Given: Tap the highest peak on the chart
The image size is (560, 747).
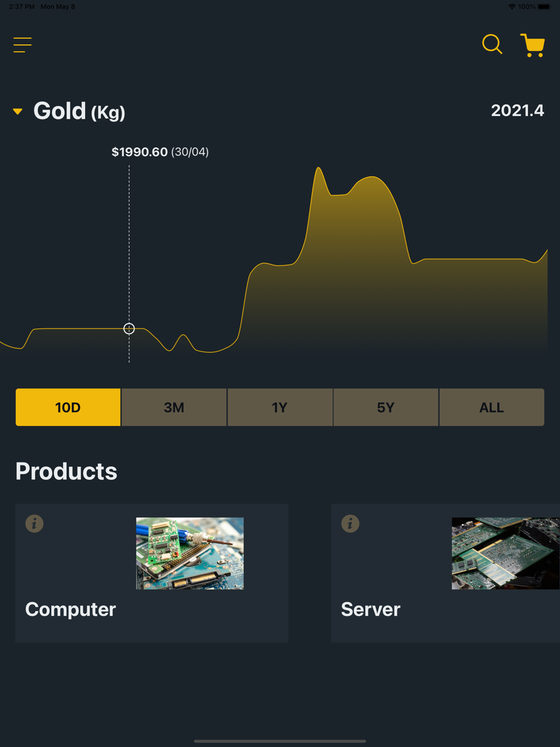Looking at the screenshot, I should tap(318, 168).
